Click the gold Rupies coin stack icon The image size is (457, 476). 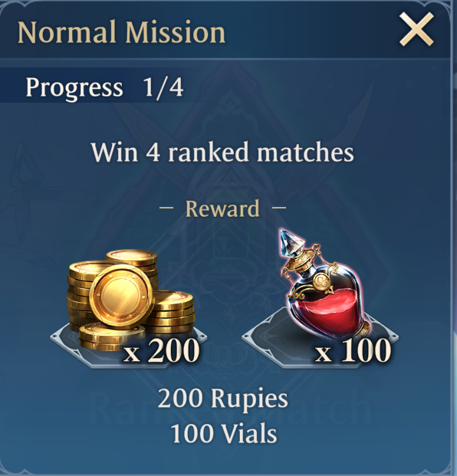pyautogui.click(x=130, y=300)
